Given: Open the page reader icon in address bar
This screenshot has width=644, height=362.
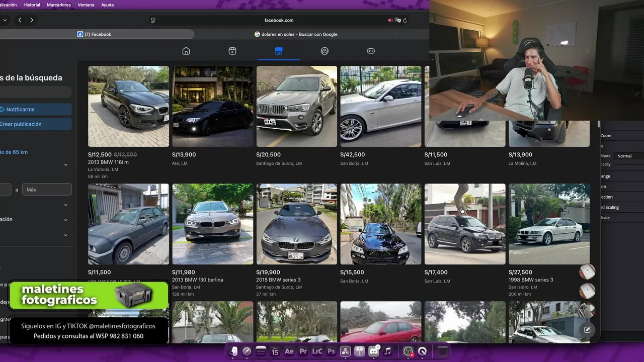Looking at the screenshot, I should [x=153, y=20].
